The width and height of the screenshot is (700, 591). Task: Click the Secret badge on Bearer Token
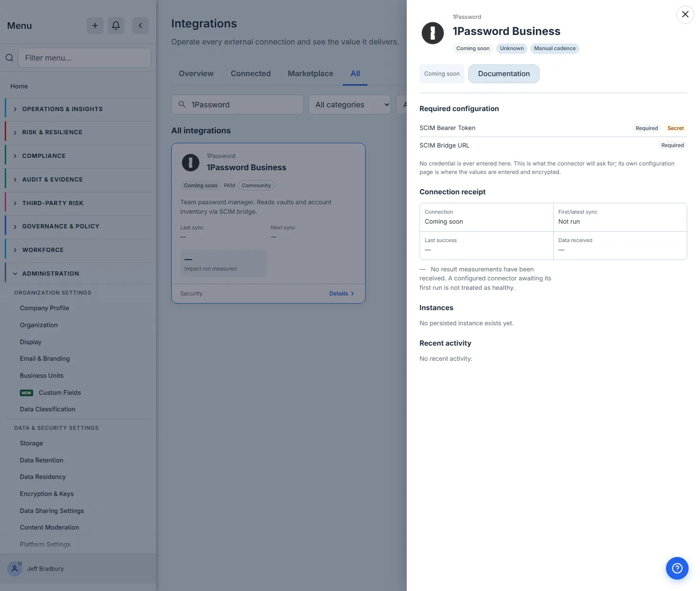pos(675,128)
